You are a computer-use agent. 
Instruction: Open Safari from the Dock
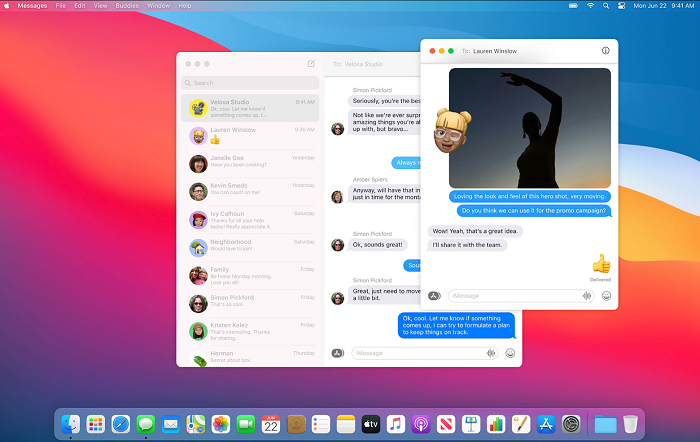click(x=121, y=424)
